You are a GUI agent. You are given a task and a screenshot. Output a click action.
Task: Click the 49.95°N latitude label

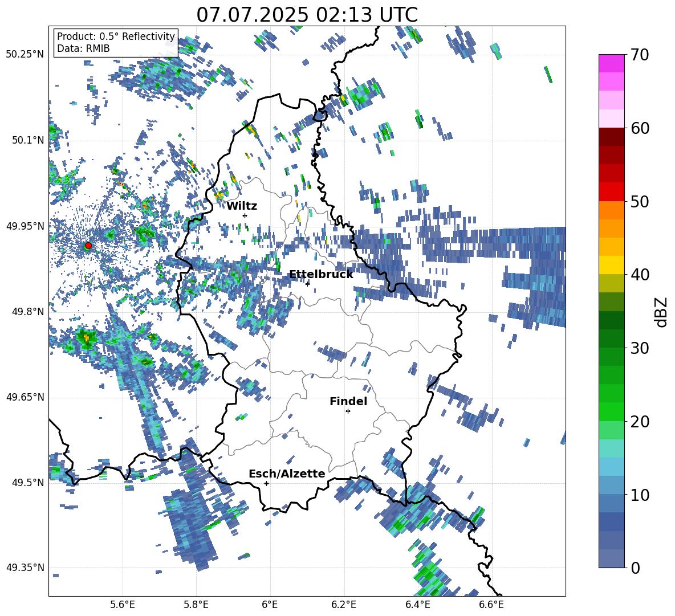click(x=25, y=226)
